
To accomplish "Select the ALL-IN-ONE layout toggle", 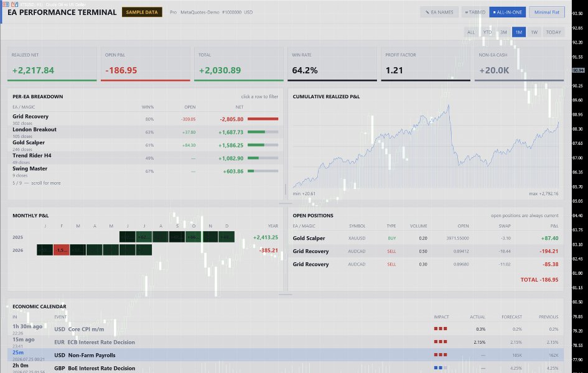I will (507, 12).
